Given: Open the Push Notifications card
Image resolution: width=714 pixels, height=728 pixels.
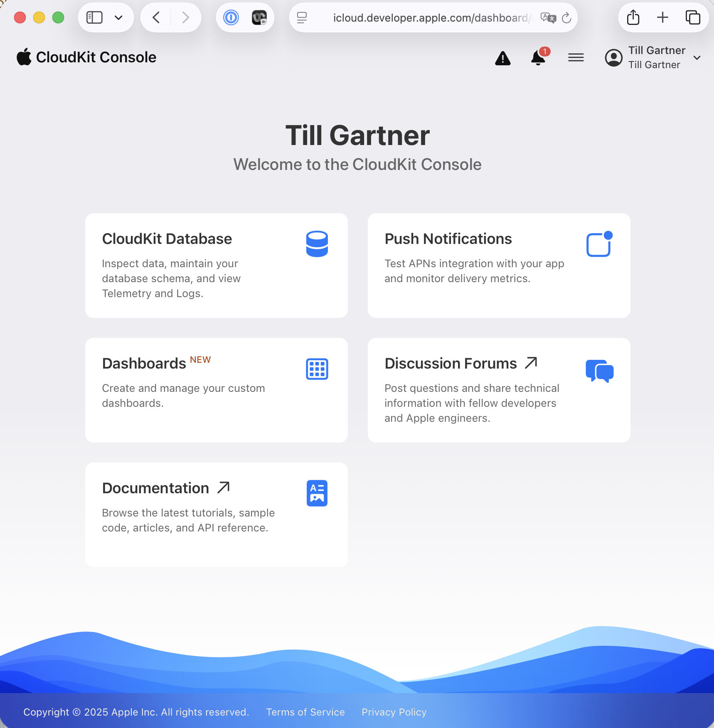Looking at the screenshot, I should point(499,266).
